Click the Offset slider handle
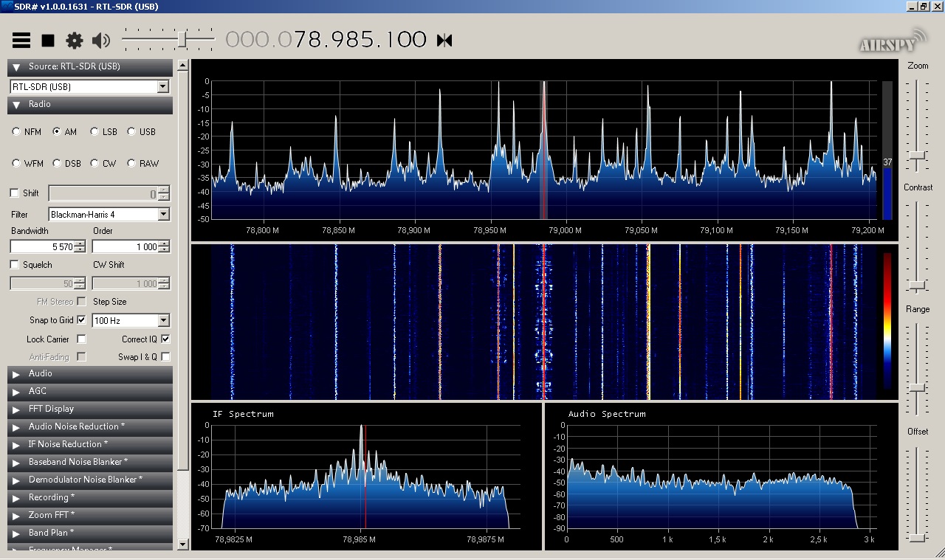This screenshot has width=945, height=560. click(x=918, y=537)
